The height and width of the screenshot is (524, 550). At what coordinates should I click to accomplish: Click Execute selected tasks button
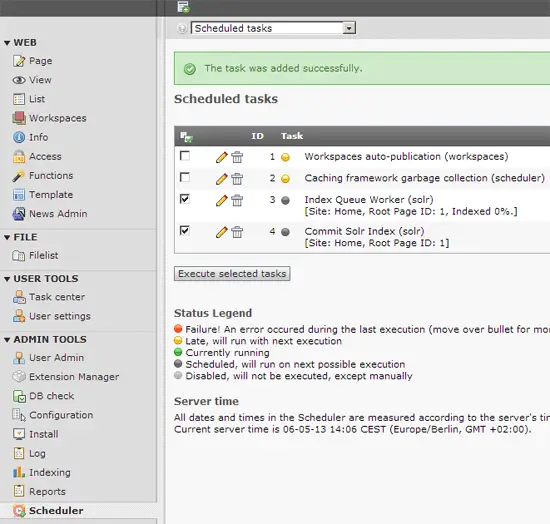pos(232,274)
